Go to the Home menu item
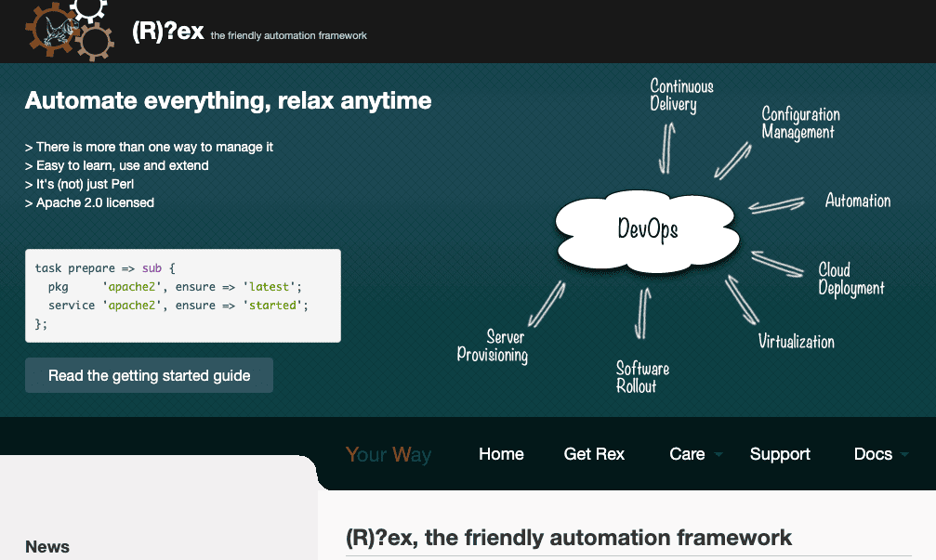This screenshot has height=560, width=936. coord(501,454)
